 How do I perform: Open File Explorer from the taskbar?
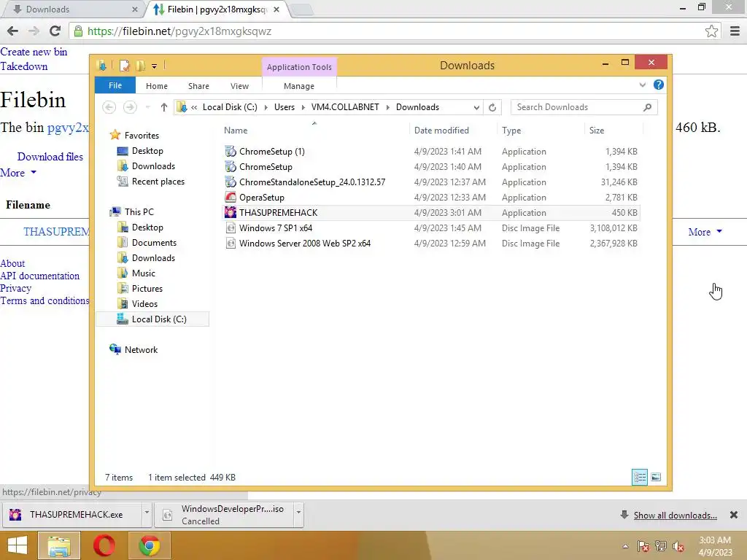click(59, 545)
